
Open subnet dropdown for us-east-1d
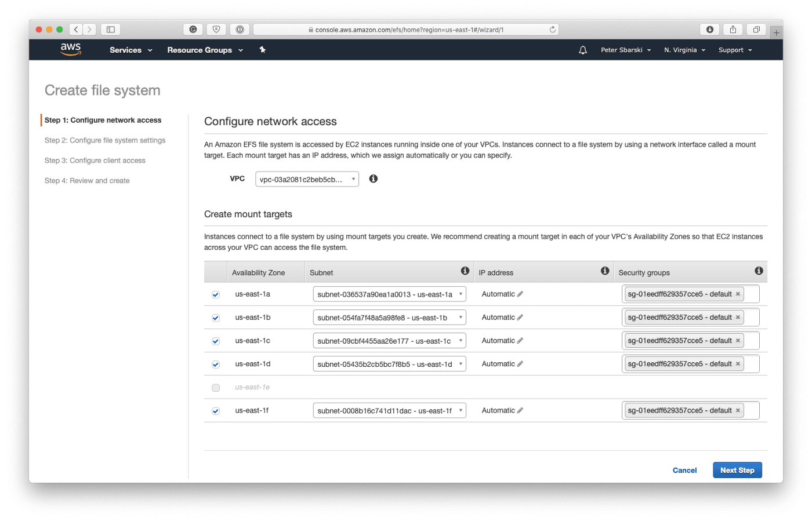(x=389, y=364)
